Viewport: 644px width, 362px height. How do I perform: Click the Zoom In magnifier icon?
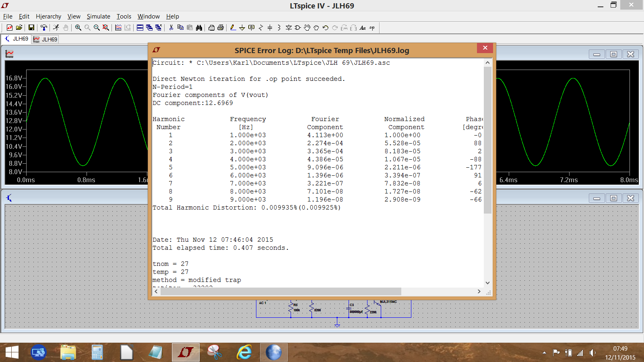(78, 28)
